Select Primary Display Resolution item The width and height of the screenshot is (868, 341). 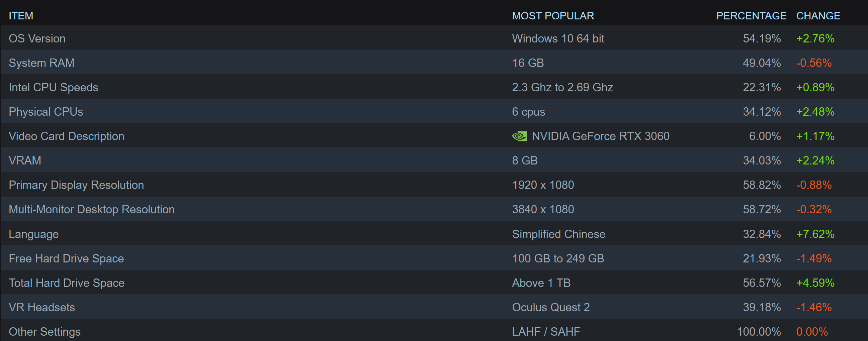76,185
